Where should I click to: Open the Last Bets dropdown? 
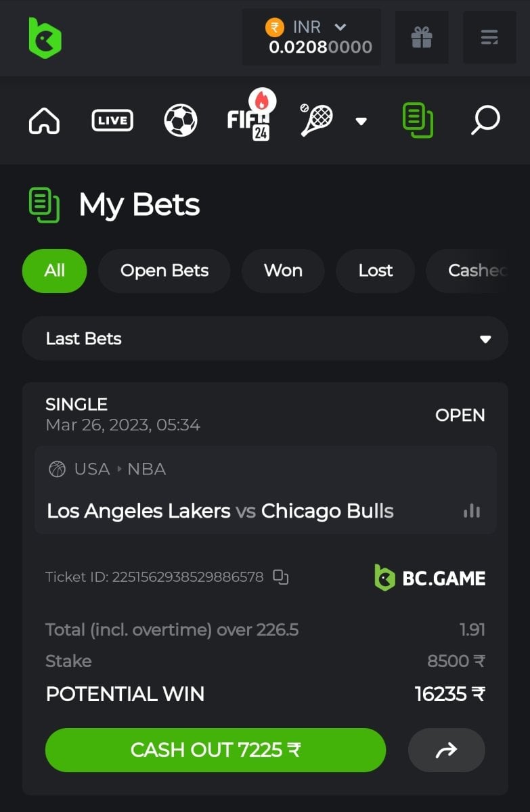pos(265,338)
